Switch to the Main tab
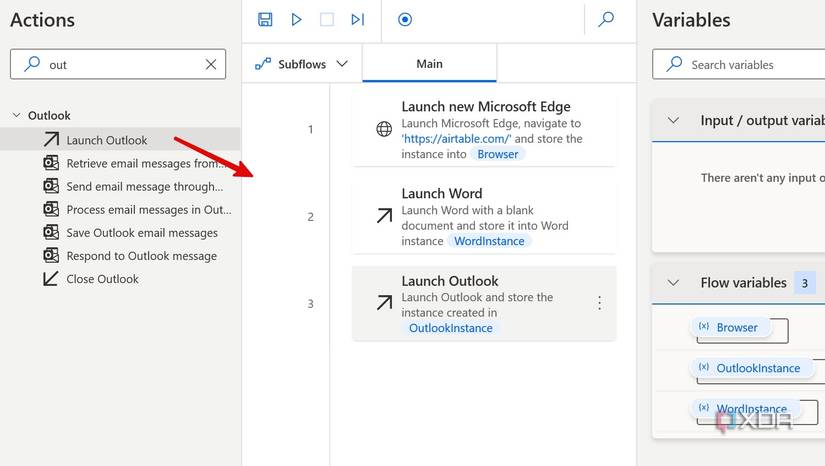This screenshot has width=825, height=466. 429,64
